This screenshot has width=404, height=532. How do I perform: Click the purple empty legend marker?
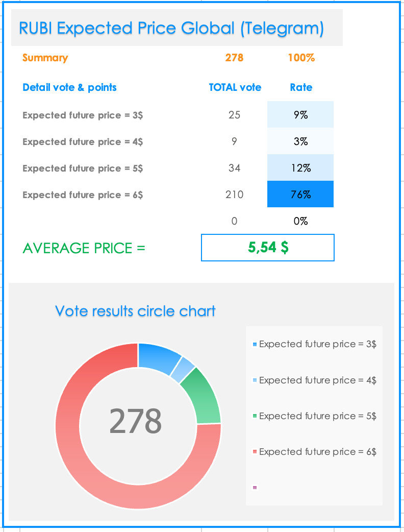(255, 488)
